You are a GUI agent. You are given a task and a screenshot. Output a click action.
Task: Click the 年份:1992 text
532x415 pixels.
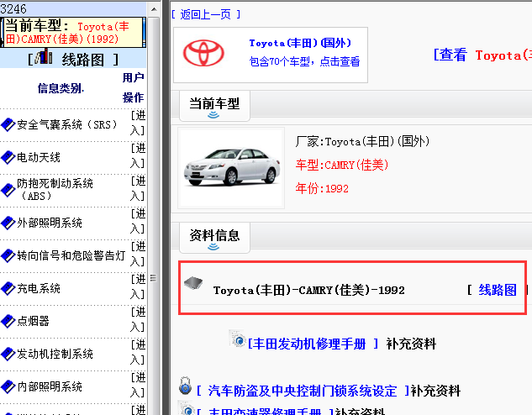pos(322,188)
